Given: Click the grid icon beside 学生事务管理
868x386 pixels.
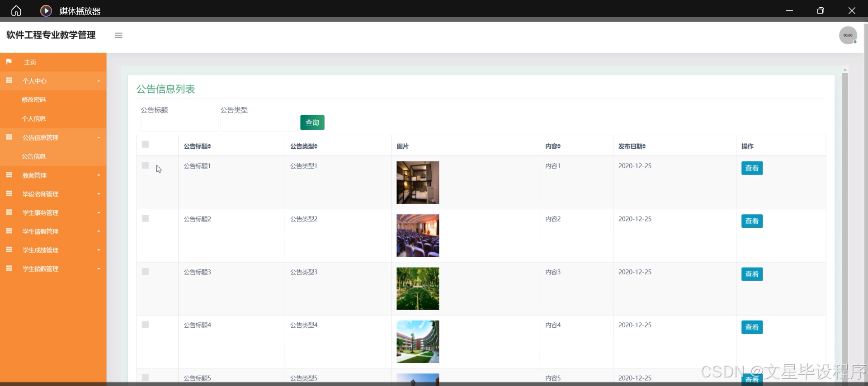Looking at the screenshot, I should point(9,212).
